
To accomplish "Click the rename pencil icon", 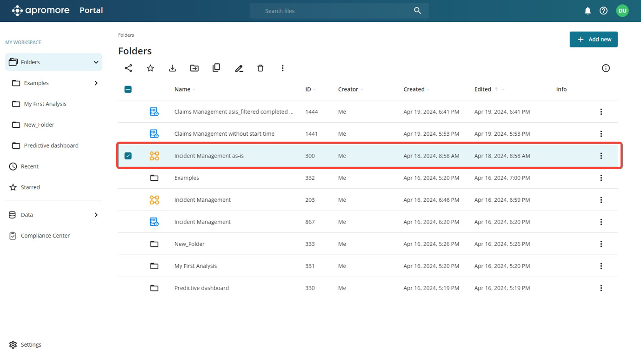I will 239,68.
